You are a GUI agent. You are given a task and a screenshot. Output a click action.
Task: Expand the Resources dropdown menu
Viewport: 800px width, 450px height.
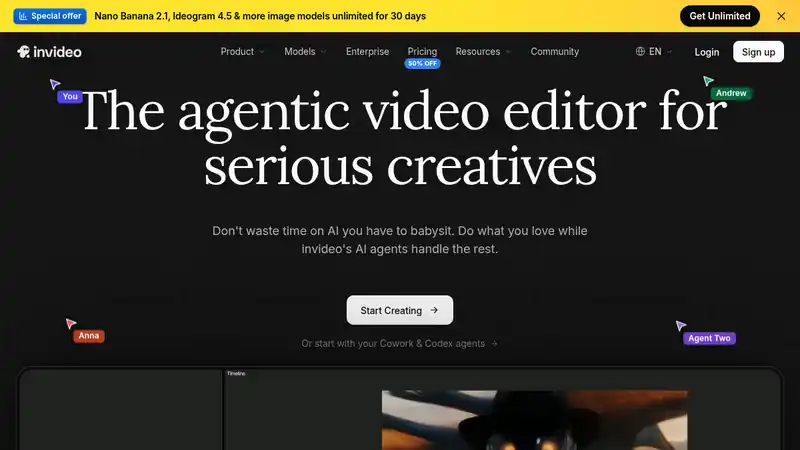click(x=483, y=52)
